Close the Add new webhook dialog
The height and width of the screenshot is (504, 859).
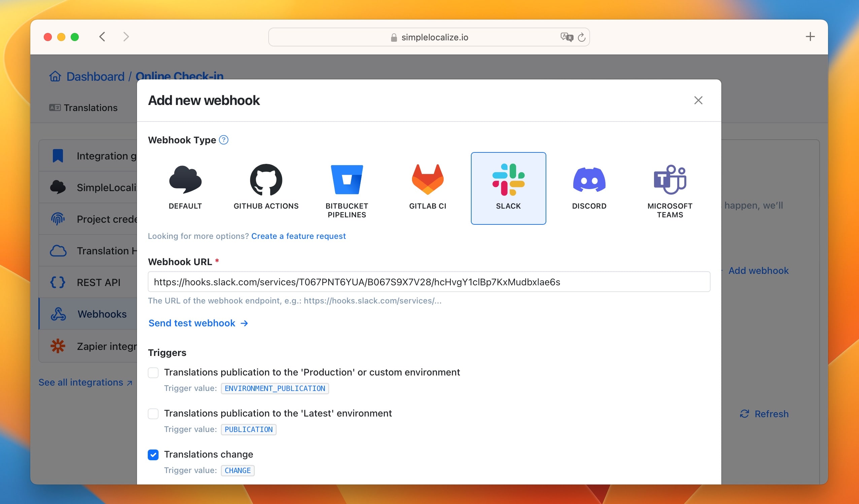coord(698,100)
